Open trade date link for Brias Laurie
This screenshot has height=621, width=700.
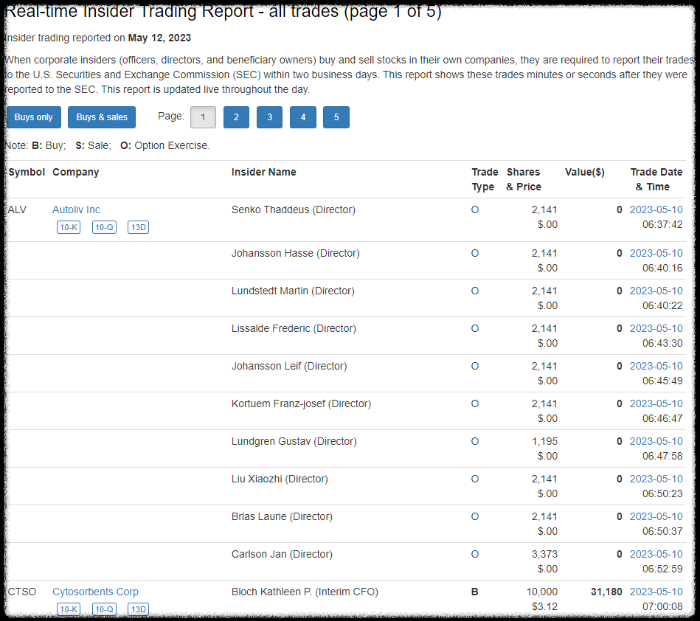656,517
